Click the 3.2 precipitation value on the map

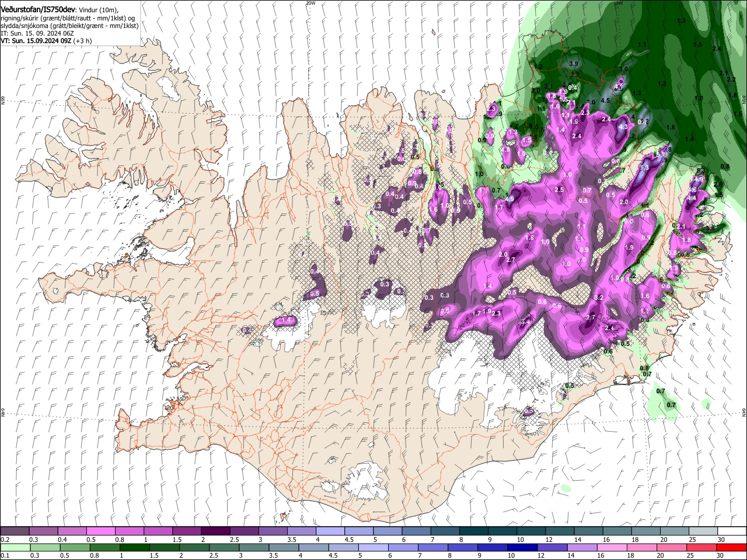[598, 297]
